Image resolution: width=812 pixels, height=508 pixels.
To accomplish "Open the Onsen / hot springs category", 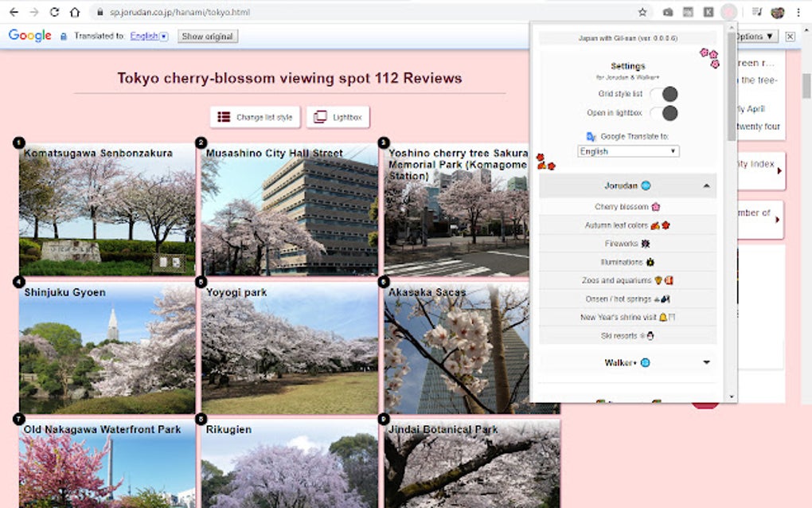I will (627, 299).
